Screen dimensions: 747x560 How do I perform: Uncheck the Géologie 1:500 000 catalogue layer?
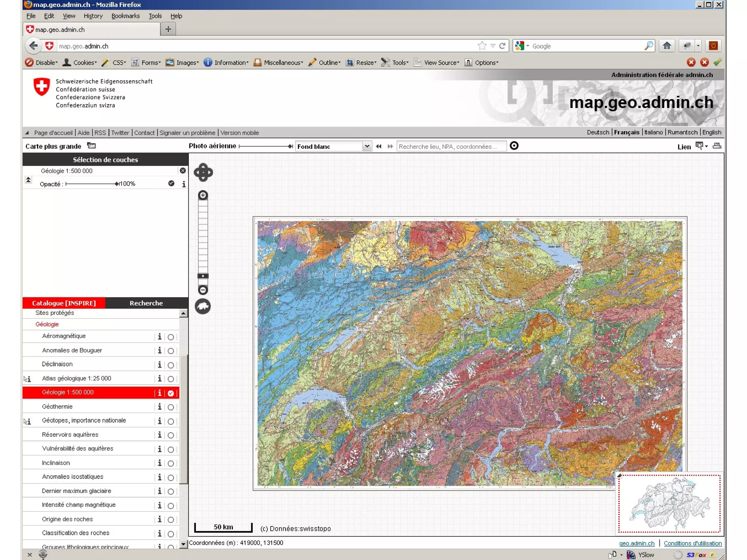171,393
